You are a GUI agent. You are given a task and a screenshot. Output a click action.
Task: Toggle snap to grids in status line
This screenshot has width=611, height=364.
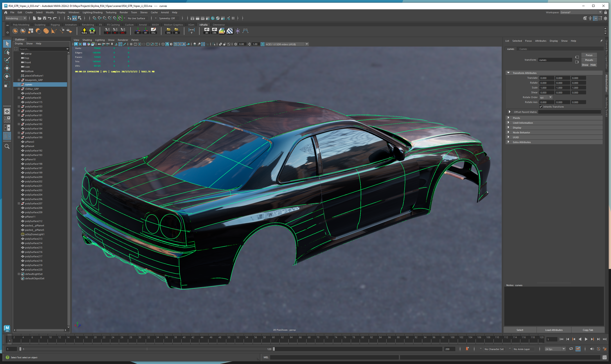coord(94,18)
